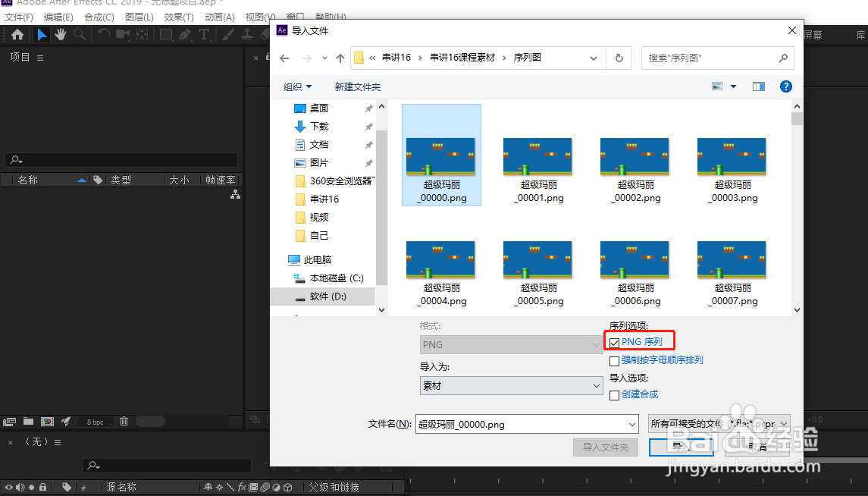Uncheck the PNG 序列 checkbox
The width and height of the screenshot is (868, 496).
pyautogui.click(x=615, y=344)
